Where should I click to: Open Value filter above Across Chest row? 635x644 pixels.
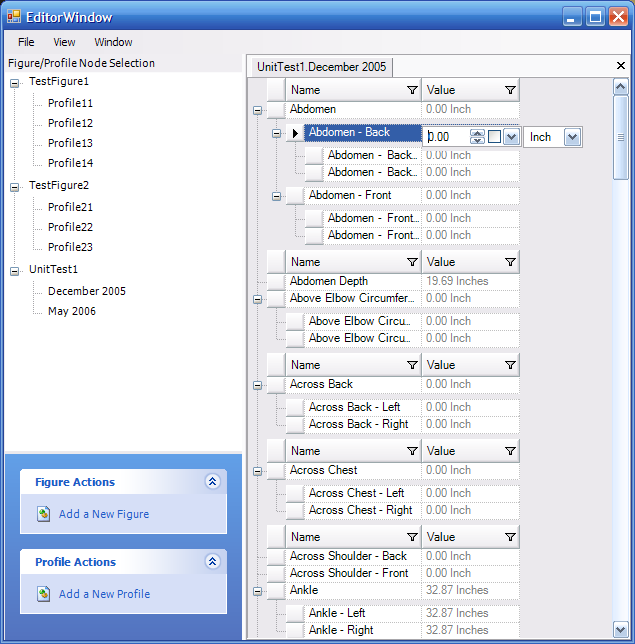510,451
